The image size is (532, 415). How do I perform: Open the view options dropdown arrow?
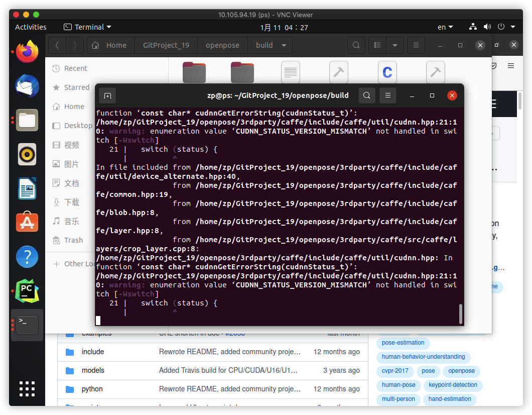pos(395,45)
